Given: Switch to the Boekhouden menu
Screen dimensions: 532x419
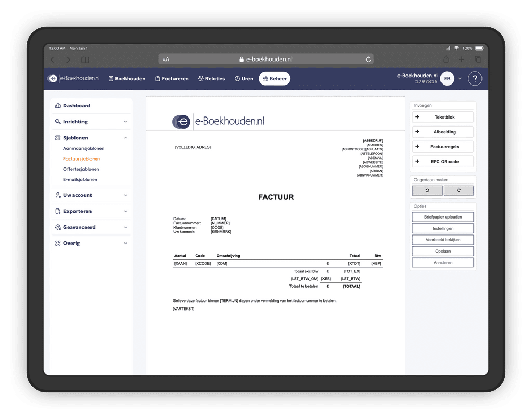Looking at the screenshot, I should pos(127,79).
